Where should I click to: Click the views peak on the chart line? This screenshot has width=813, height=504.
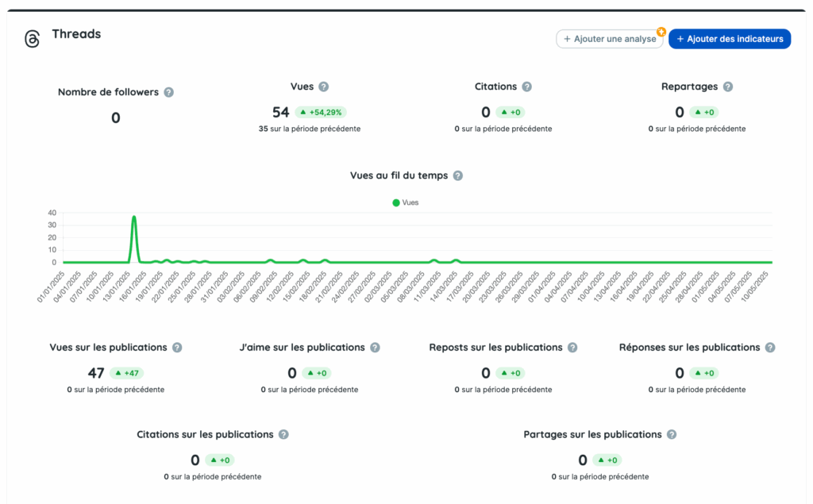pyautogui.click(x=134, y=217)
